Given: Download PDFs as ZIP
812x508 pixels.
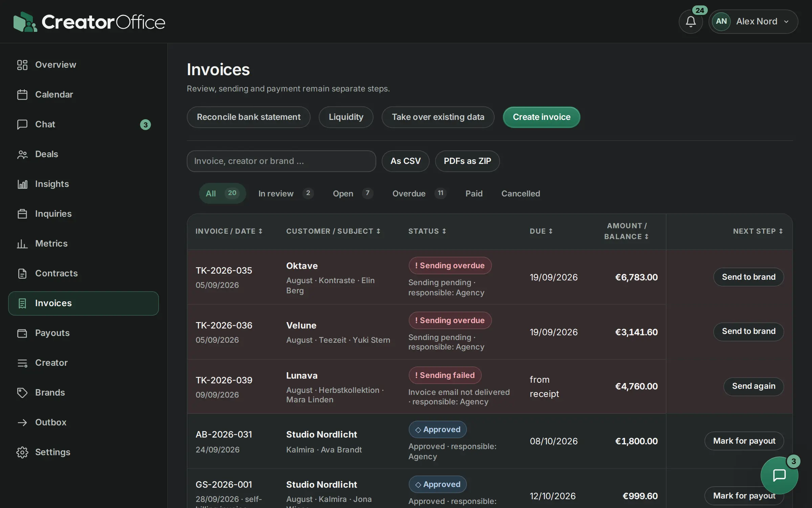Looking at the screenshot, I should point(467,161).
